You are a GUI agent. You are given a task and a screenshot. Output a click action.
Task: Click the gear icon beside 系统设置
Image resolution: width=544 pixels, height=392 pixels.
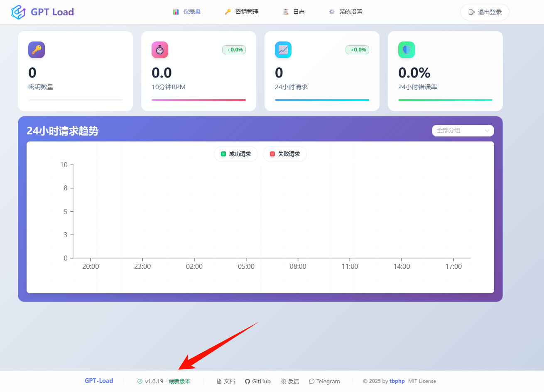pos(332,12)
